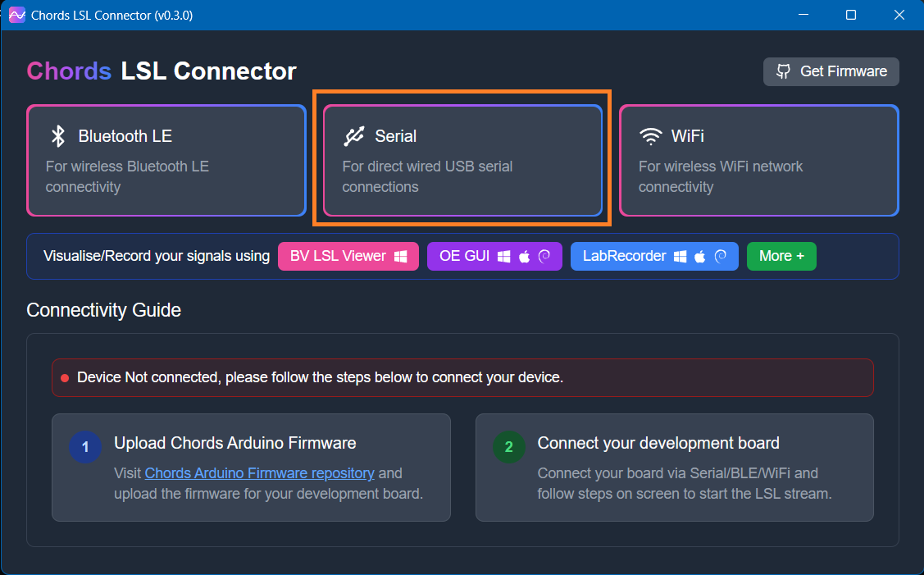
Task: Click 'For direct wired USB serial connections' text
Action: (427, 176)
